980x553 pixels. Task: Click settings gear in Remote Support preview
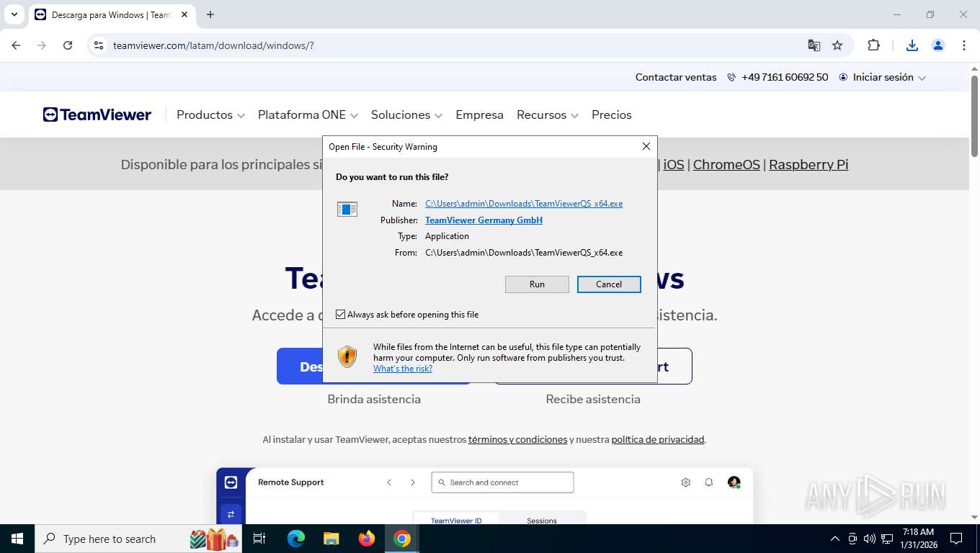point(686,482)
